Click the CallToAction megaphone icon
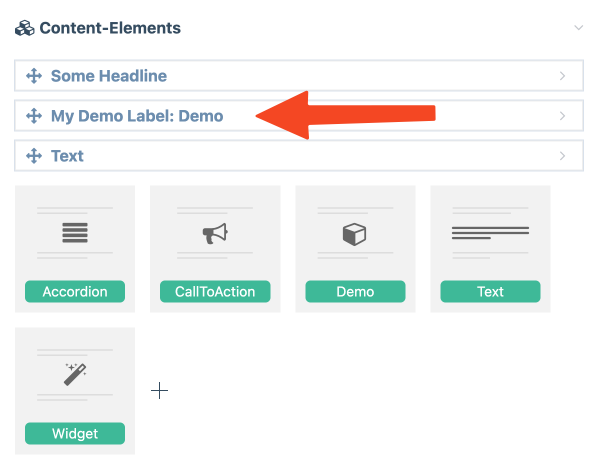 215,233
